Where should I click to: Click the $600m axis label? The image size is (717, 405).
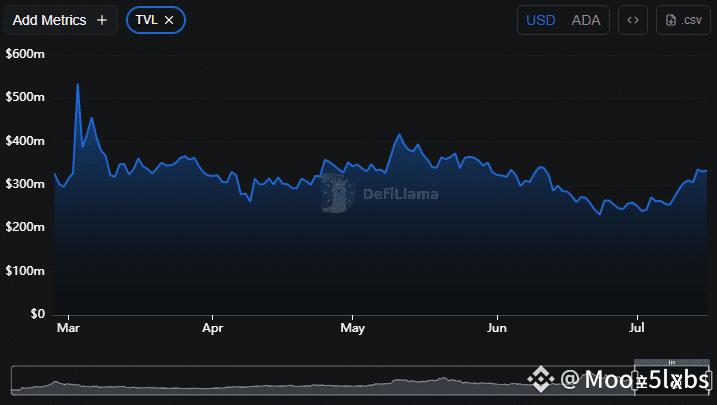pos(25,54)
